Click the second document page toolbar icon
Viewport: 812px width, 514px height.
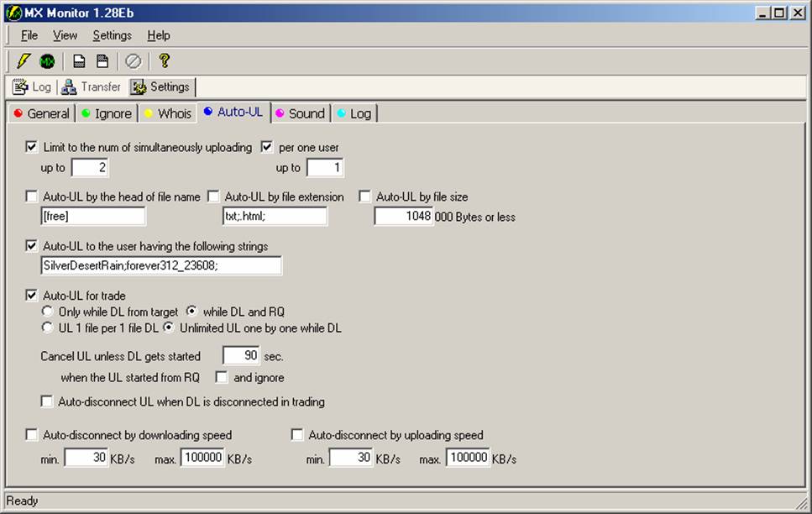102,61
